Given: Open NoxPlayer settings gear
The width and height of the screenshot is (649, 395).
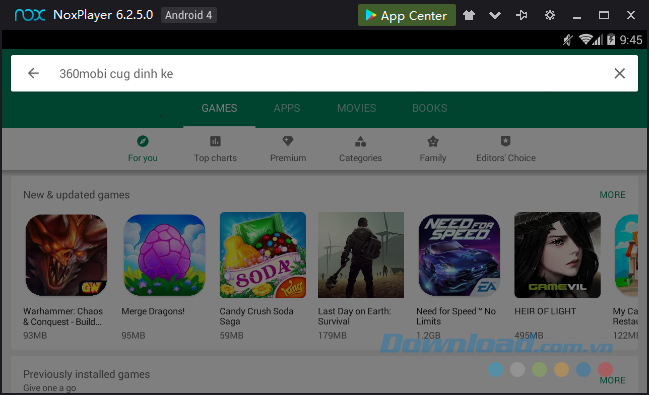Looking at the screenshot, I should (x=550, y=15).
